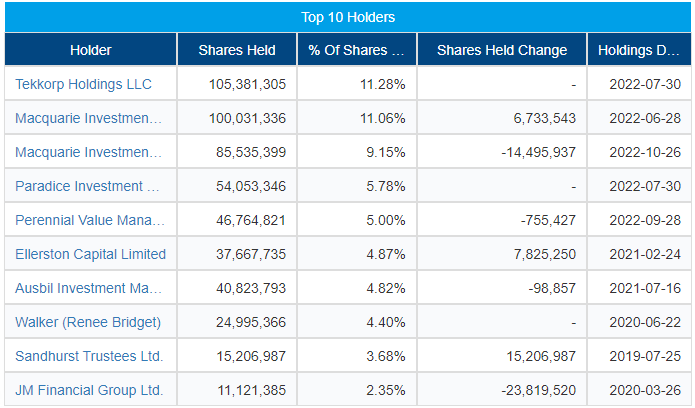This screenshot has height=408, width=695.
Task: Open the Macquarie holder with 85,535,399 shares
Action: [87, 152]
